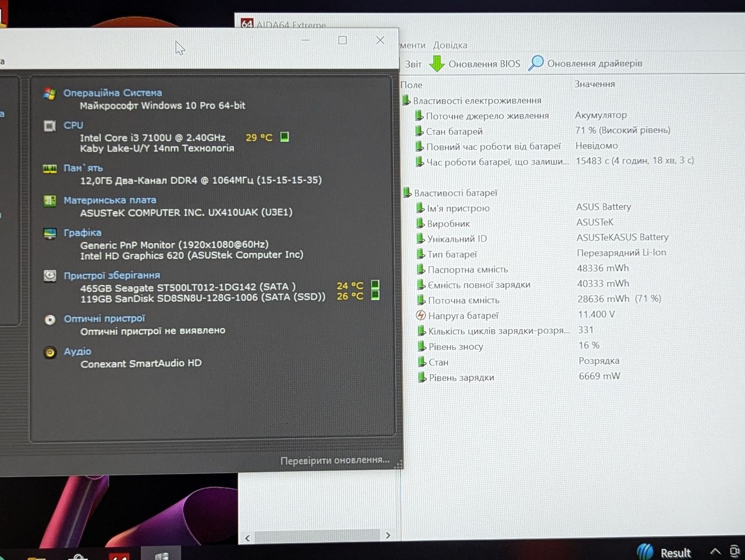Click the 119GB SanDisk SD8SN8U-128G-1006 drive line

coord(203,297)
